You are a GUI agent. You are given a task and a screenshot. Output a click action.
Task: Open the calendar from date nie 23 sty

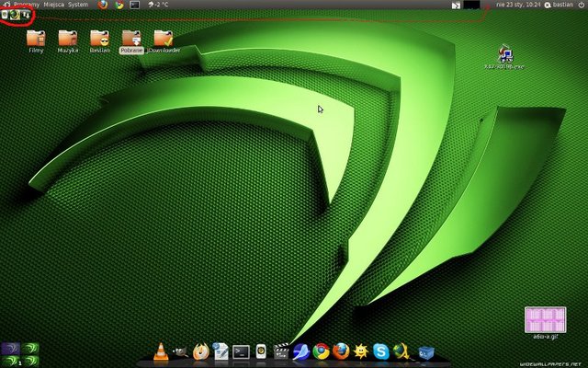coord(518,5)
